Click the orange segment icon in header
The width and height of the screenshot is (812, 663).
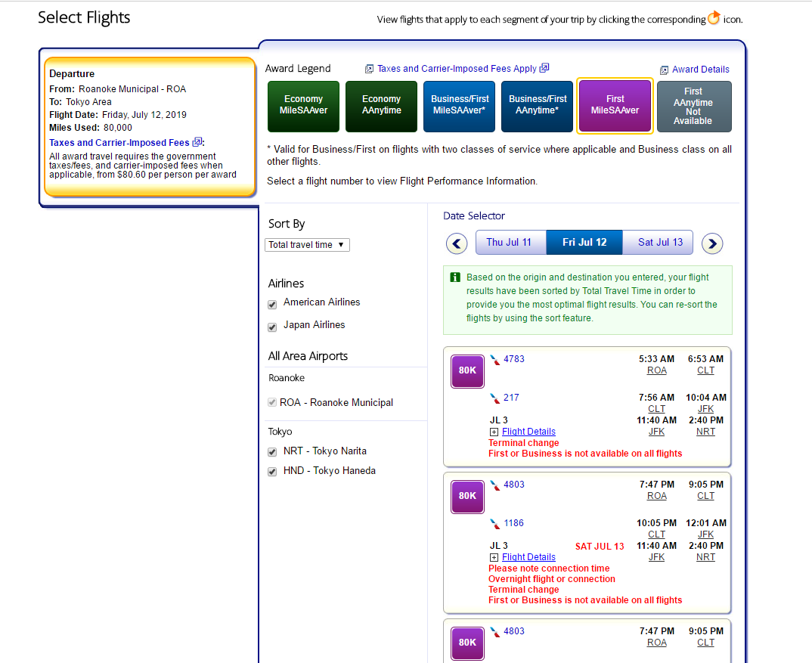(x=714, y=18)
